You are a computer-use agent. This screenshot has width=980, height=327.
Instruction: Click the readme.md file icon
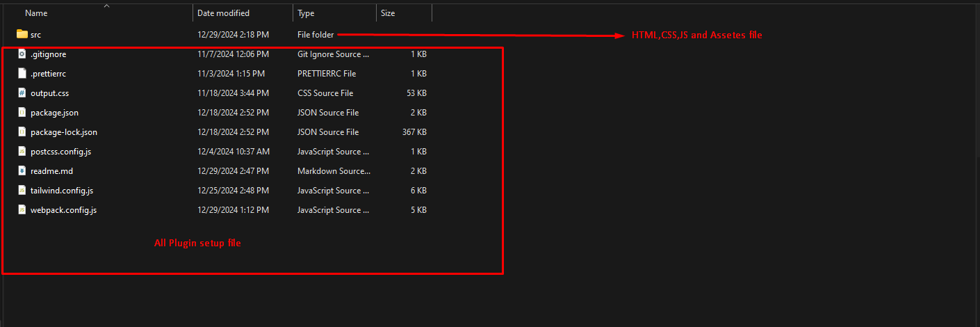(x=22, y=170)
